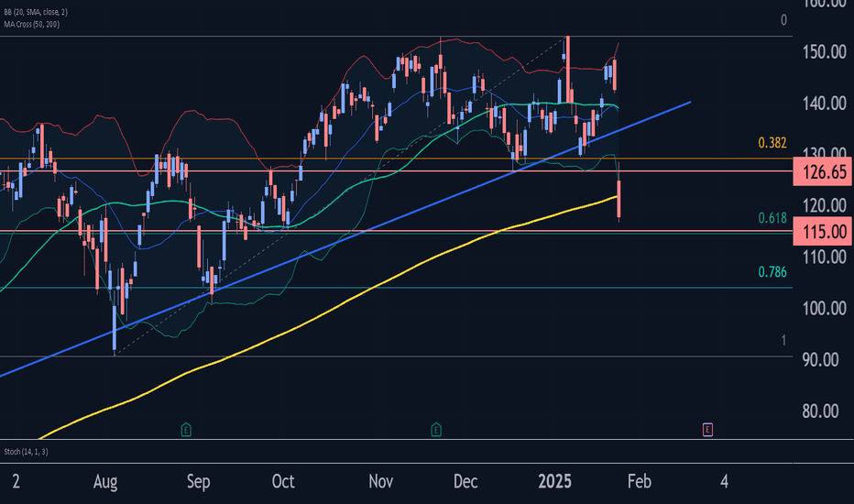Click the 0.786 Fibonacci level label
Screen dimensions: 854x504
772,272
